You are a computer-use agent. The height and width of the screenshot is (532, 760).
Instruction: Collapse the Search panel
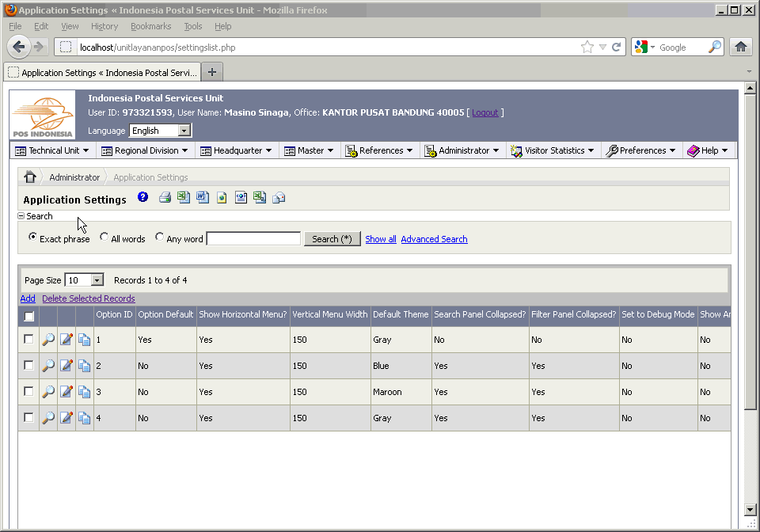(x=21, y=216)
